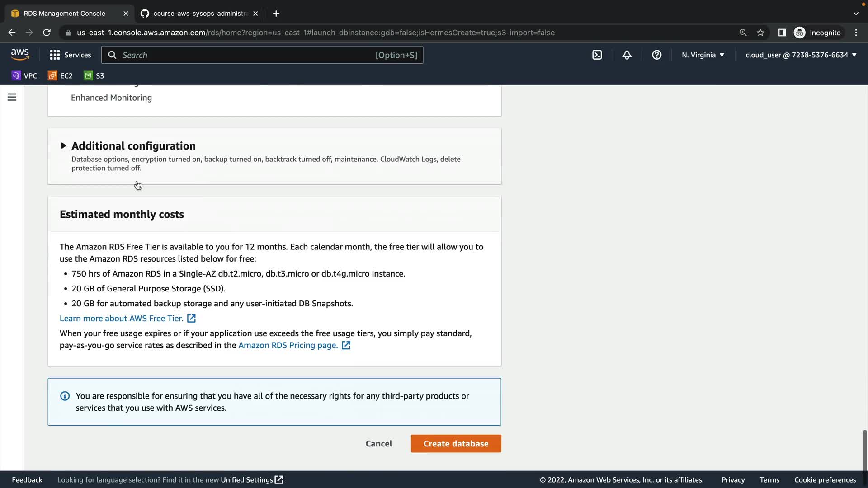Image resolution: width=868 pixels, height=488 pixels.
Task: Expand the Additional configuration section
Action: pyautogui.click(x=133, y=146)
